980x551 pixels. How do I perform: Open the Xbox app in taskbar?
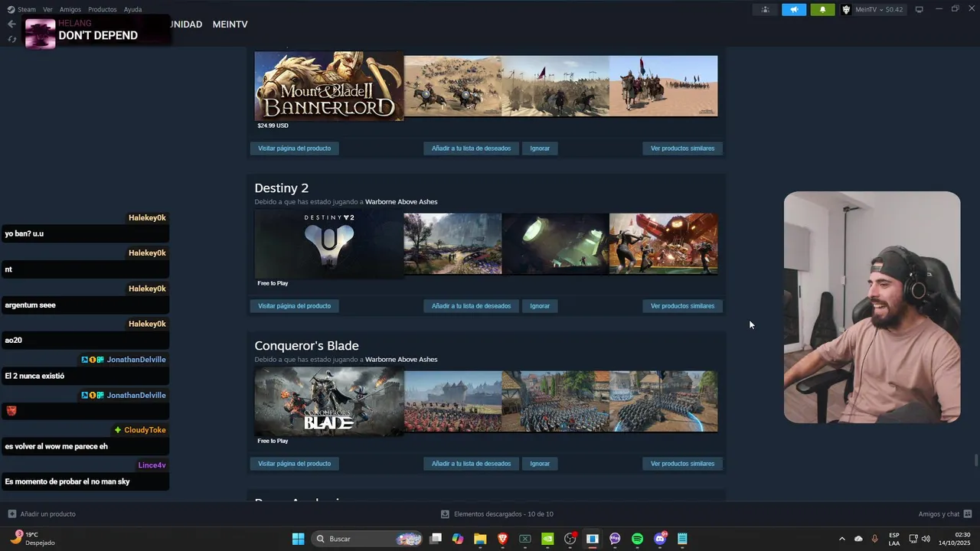[x=525, y=539]
